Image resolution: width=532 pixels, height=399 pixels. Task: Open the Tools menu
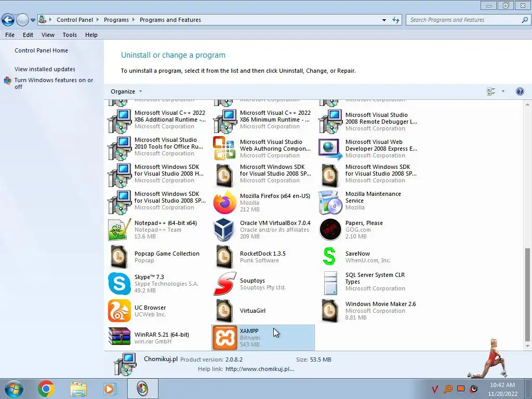click(70, 35)
